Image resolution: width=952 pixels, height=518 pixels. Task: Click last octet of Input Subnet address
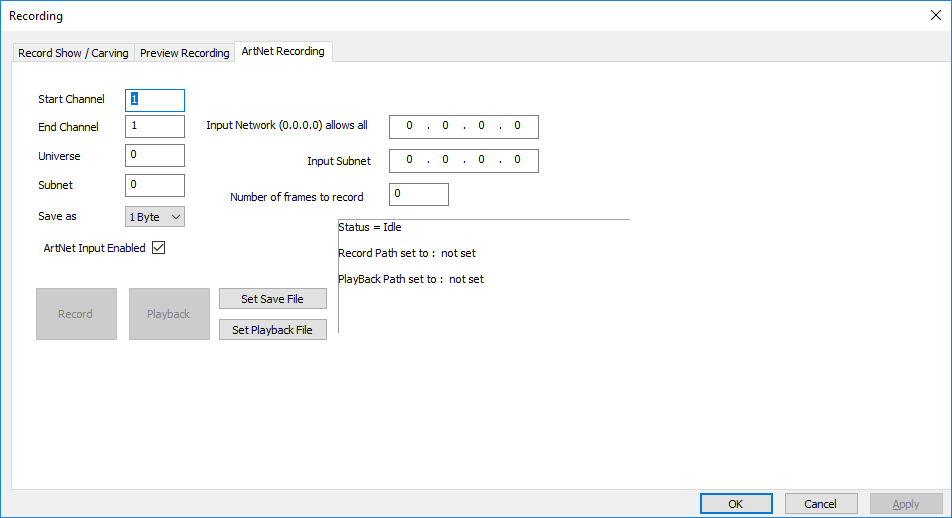pos(517,160)
